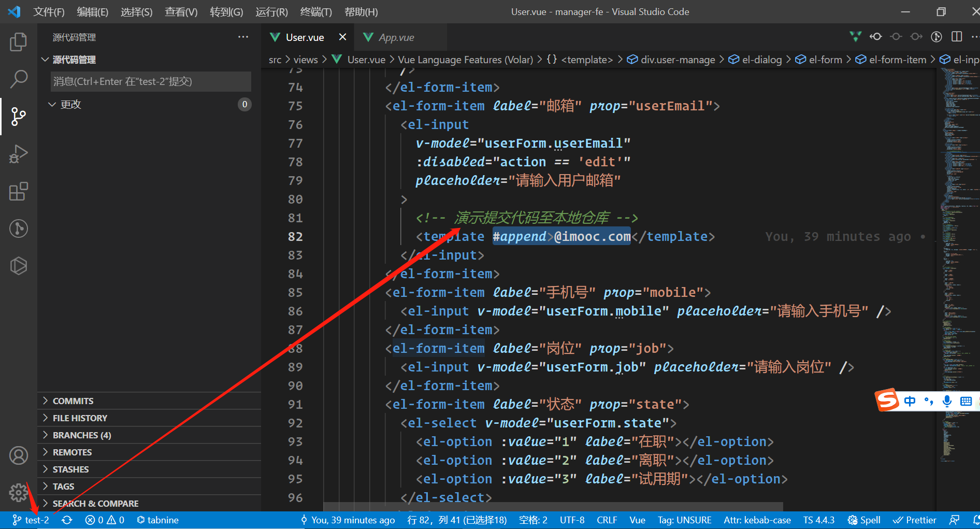Open the Git Graph circular icon in activity bar
980x529 pixels.
19,228
